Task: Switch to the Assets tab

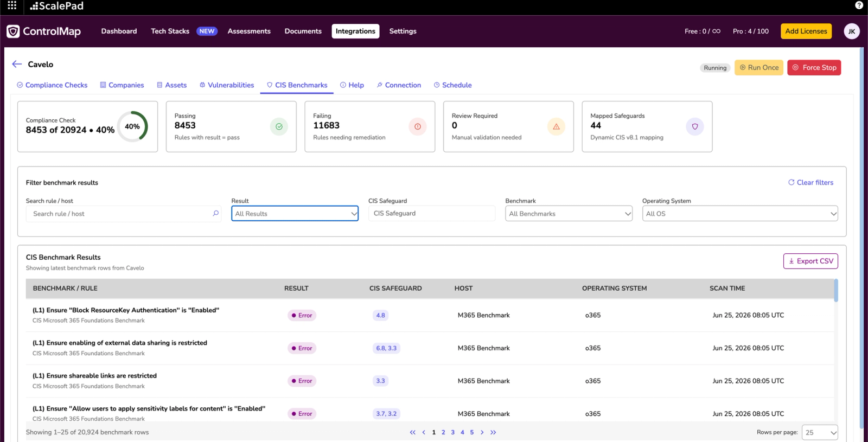Action: (172, 85)
